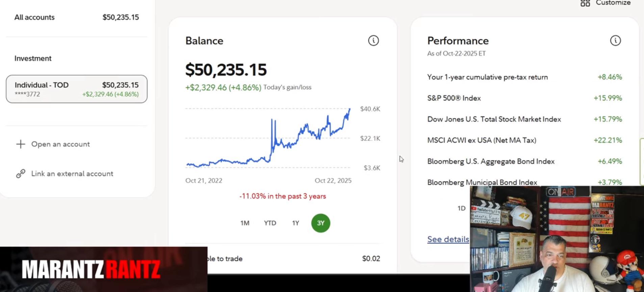
Task: Click the Customize grid icon
Action: pyautogui.click(x=585, y=3)
